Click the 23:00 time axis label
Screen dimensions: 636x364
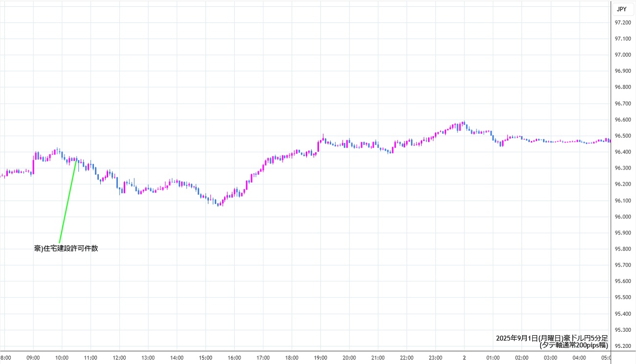click(436, 358)
